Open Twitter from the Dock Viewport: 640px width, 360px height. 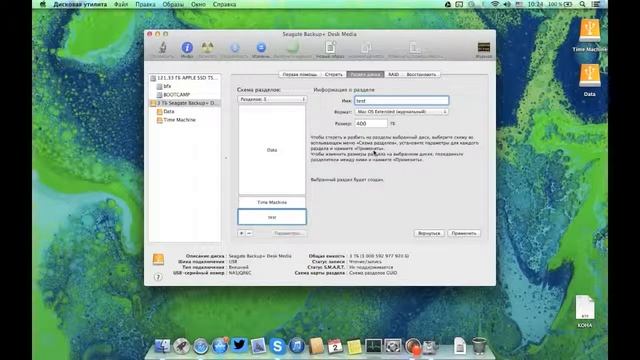239,345
